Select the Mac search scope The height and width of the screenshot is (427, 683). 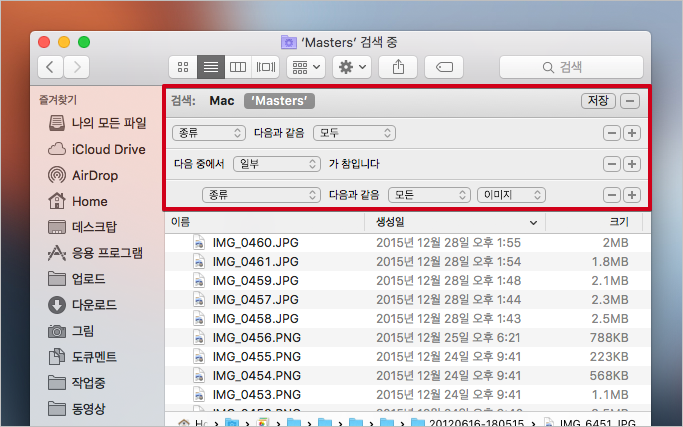pyautogui.click(x=222, y=101)
